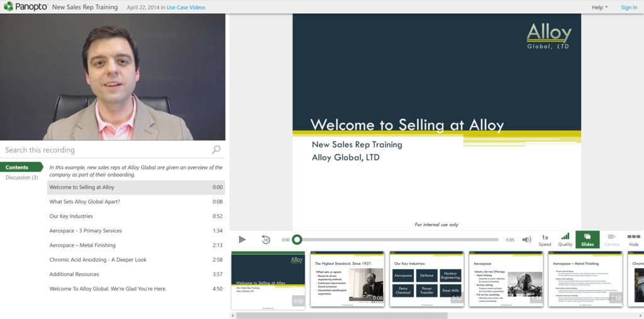Switch to the Discussion tab
Viewport: 644px width, 319px height.
[22, 177]
